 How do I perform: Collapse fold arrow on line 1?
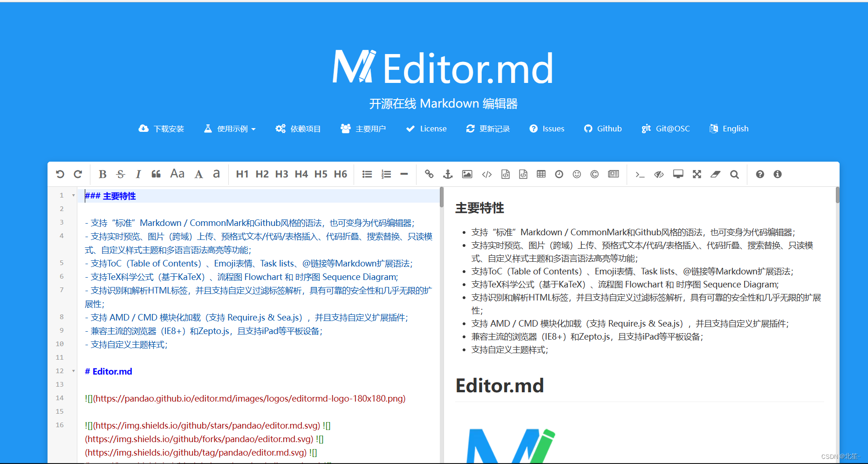click(73, 196)
